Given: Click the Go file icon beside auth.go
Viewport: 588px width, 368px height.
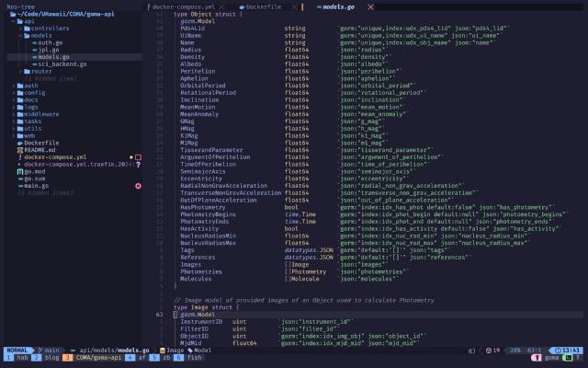Looking at the screenshot, I should pos(35,43).
